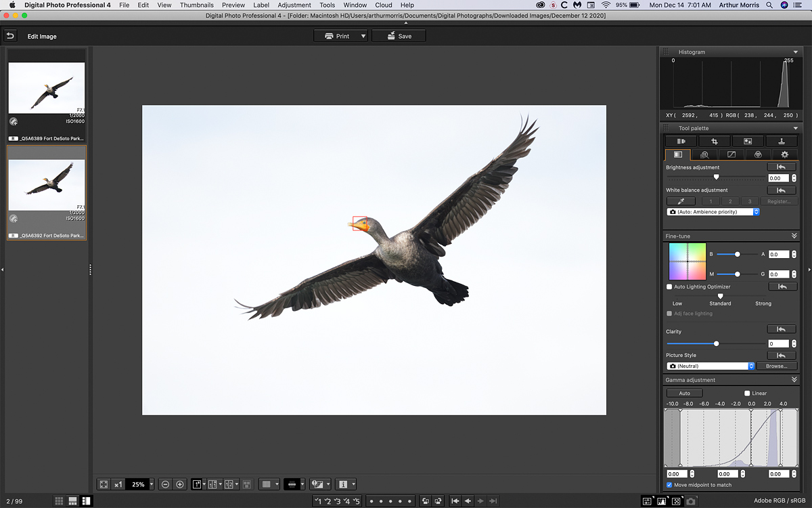Click the zoom out minus icon
This screenshot has width=812, height=508.
point(166,484)
